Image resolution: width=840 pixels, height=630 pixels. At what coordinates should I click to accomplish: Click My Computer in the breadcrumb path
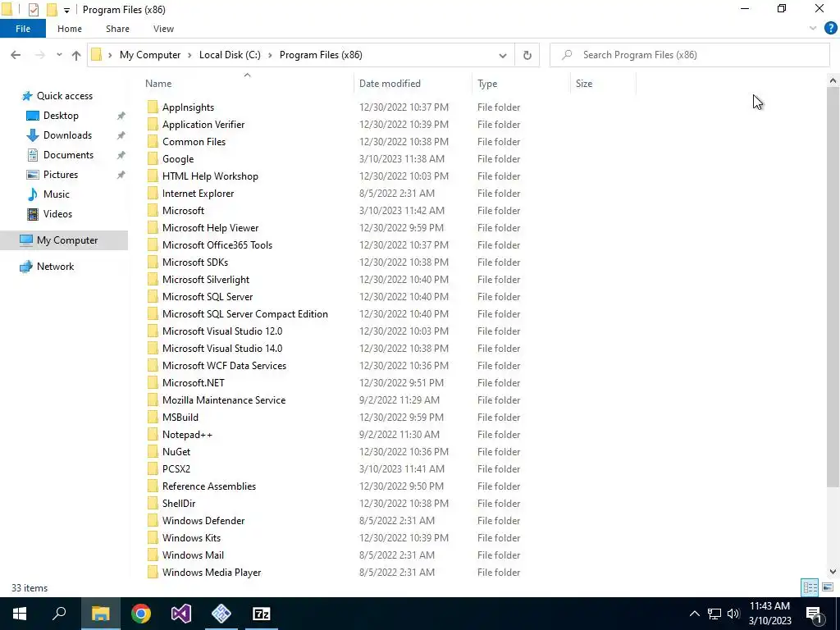(150, 55)
